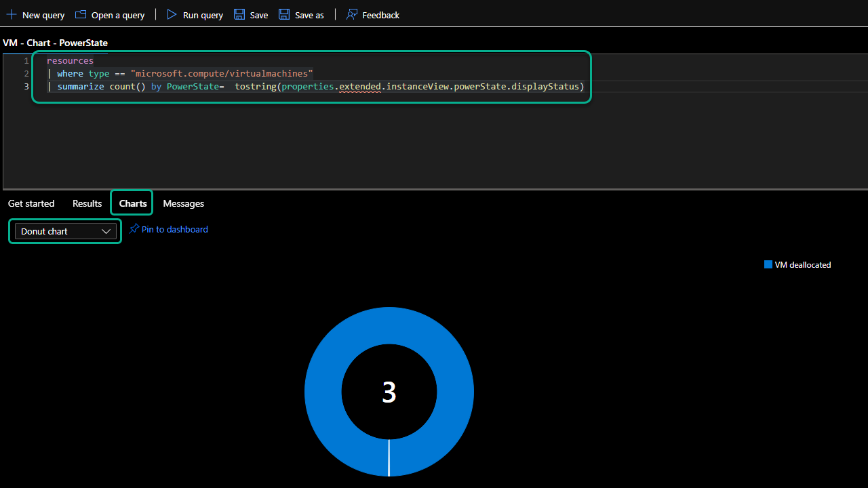Click line number 3 in editor gutter
The height and width of the screenshot is (488, 868).
tap(26, 86)
